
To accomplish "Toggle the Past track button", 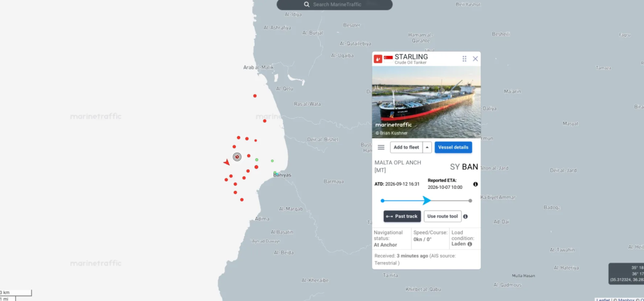I will click(x=402, y=216).
